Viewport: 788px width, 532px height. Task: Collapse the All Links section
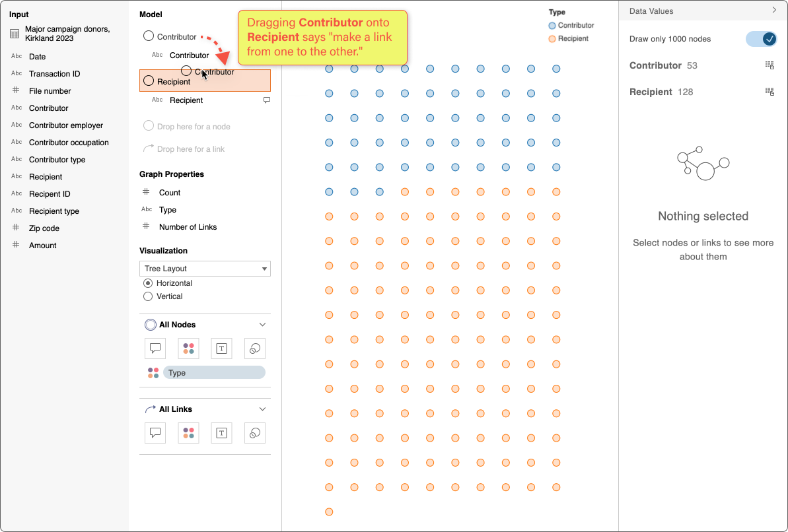point(262,409)
